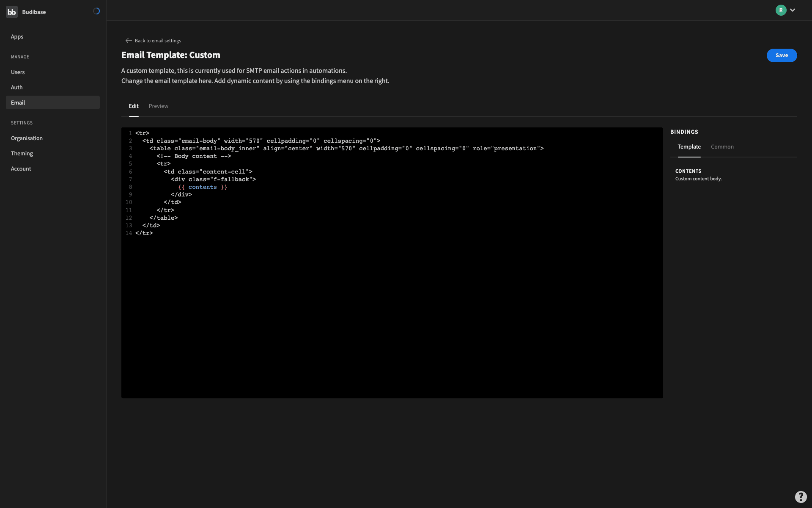Click the Budibase logo icon

[x=12, y=12]
